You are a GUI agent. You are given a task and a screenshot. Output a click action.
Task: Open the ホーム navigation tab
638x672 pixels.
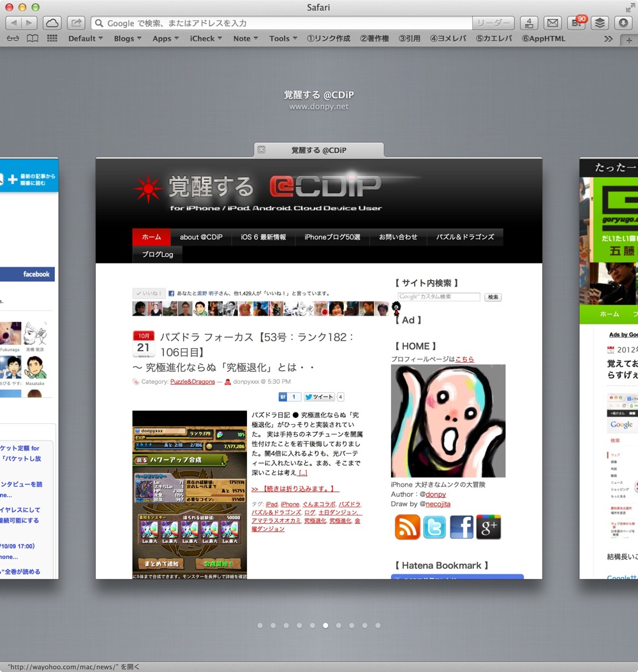pos(151,237)
